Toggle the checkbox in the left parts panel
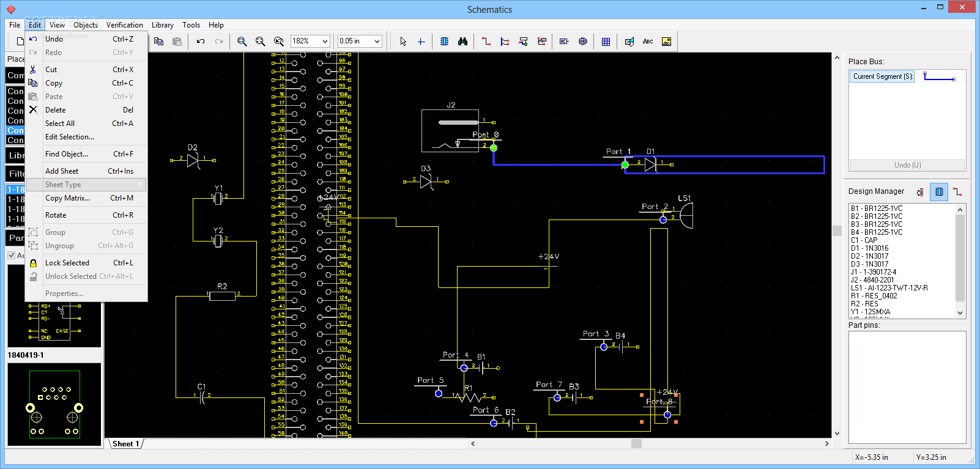The image size is (980, 469). click(x=12, y=255)
